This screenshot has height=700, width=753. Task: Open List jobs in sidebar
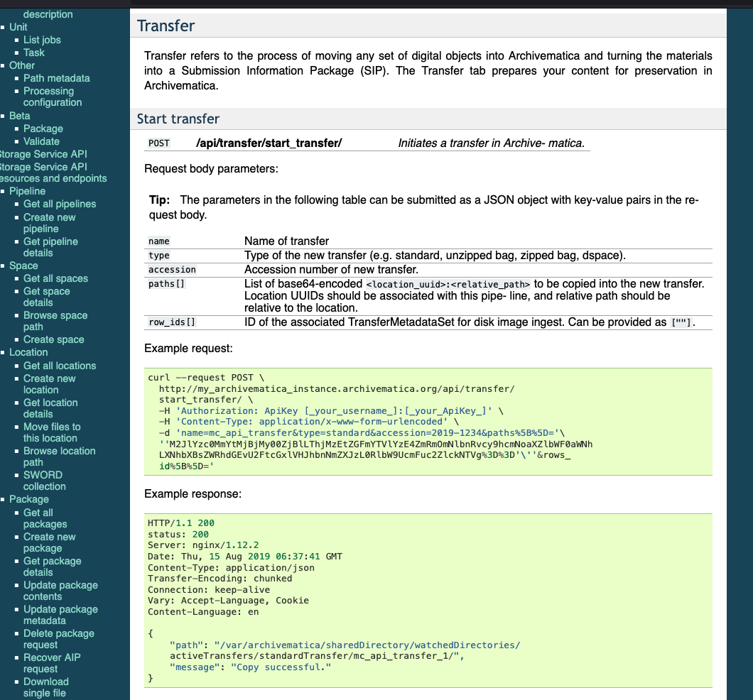tap(42, 40)
